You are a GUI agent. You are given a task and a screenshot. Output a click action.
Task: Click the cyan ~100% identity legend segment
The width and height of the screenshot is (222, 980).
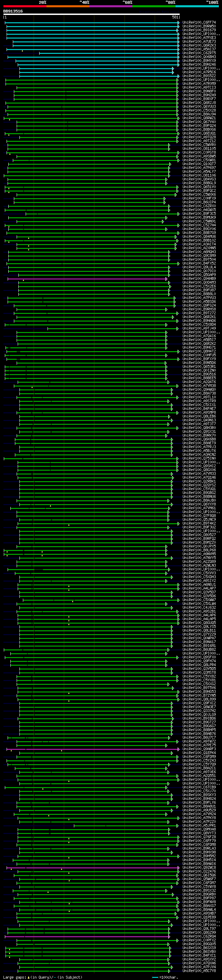197,6
